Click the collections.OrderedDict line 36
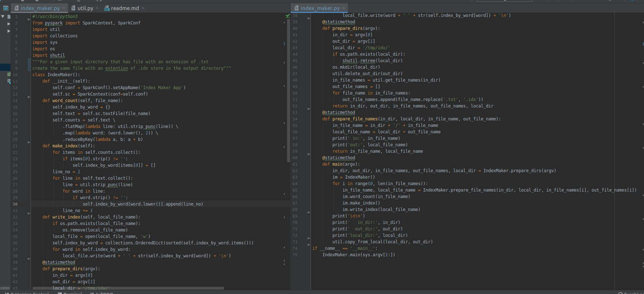 153,243
